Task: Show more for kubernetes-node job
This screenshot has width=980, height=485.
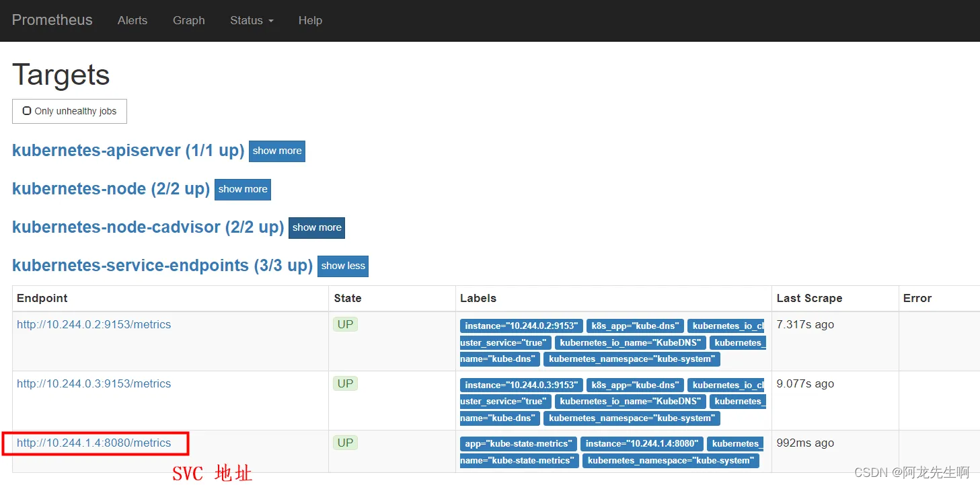Action: (x=243, y=189)
